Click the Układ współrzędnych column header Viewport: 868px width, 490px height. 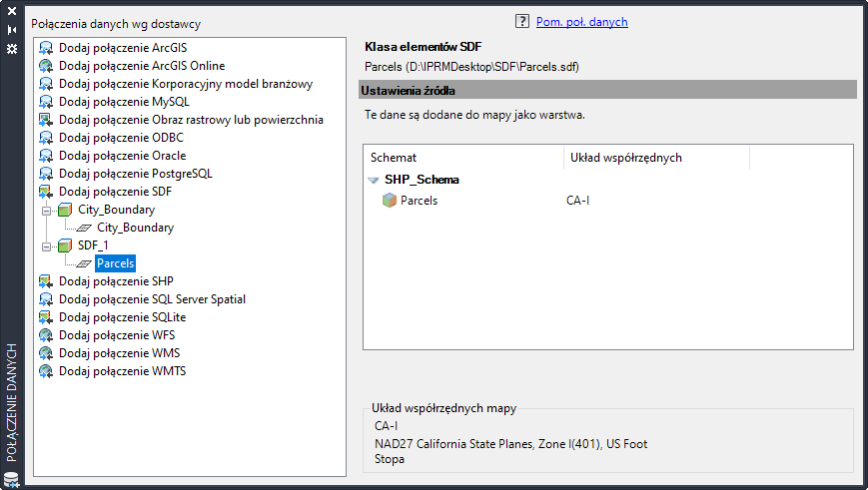pyautogui.click(x=625, y=158)
